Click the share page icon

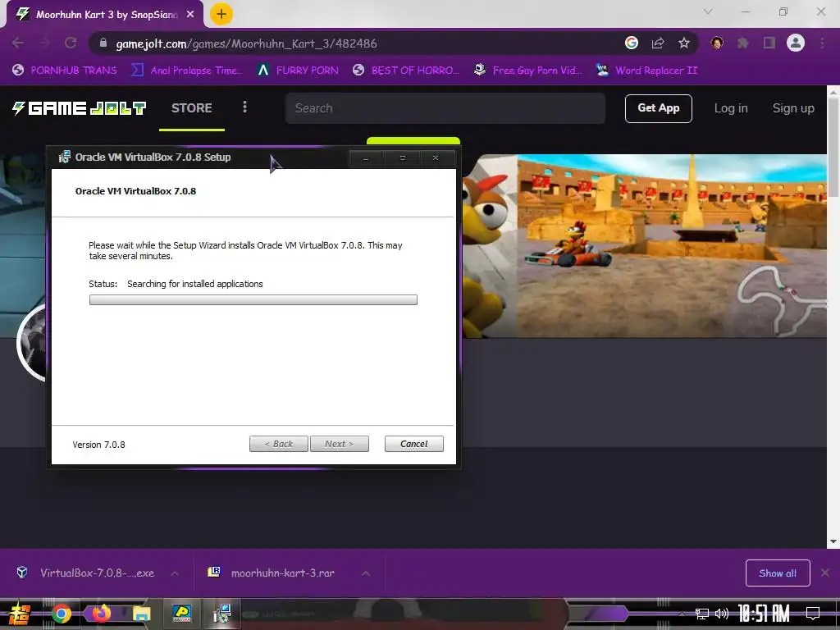pos(658,43)
